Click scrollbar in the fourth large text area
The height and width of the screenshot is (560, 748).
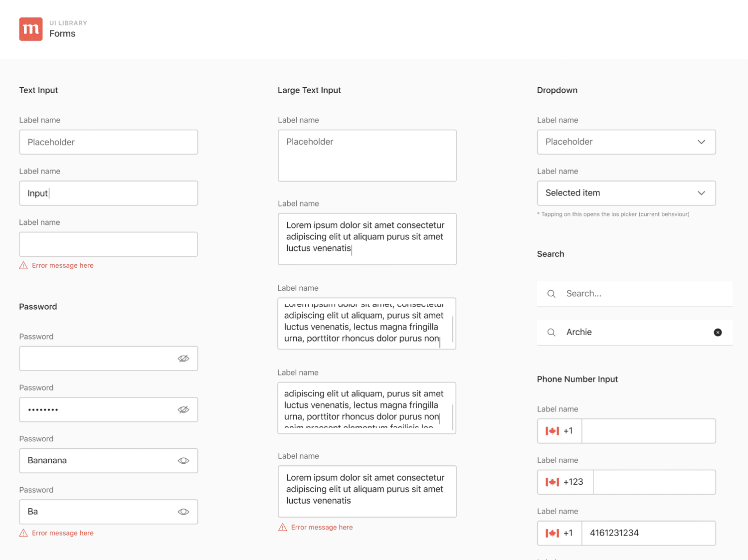(x=452, y=417)
